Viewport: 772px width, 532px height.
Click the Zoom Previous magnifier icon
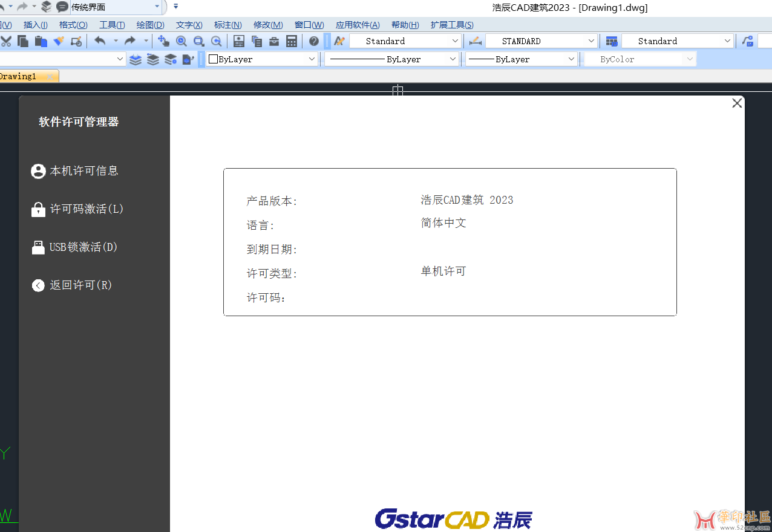[x=216, y=41]
